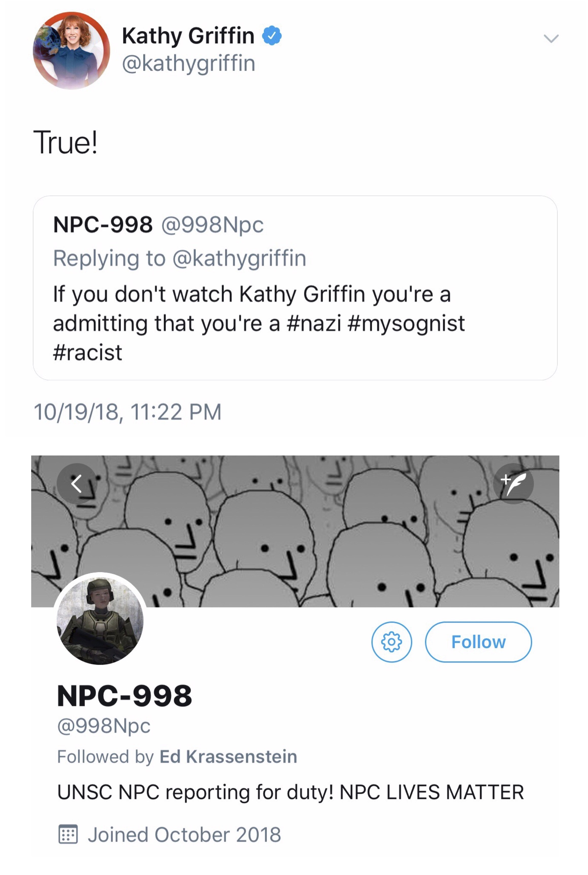Follow the NPC-998 account
Image resolution: width=588 pixels, height=875 pixels.
click(478, 642)
